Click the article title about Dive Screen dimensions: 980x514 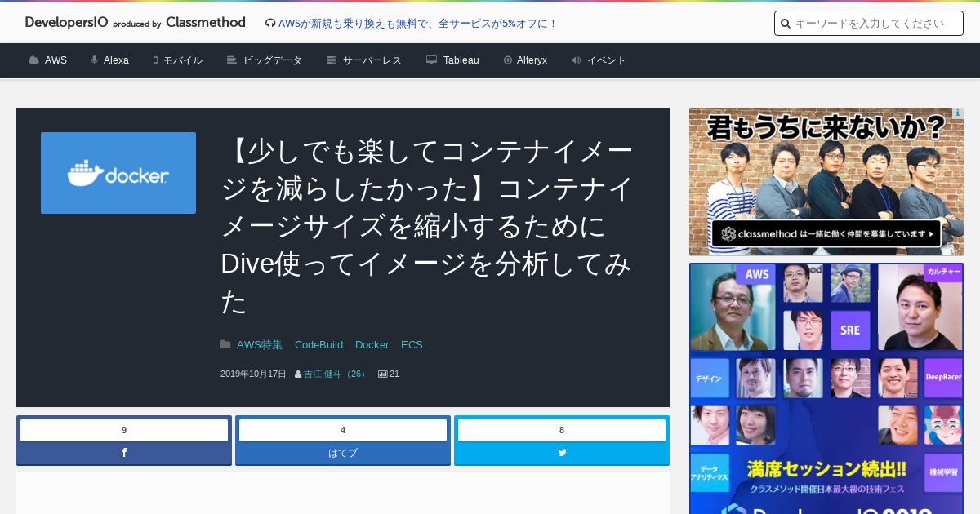tap(428, 226)
